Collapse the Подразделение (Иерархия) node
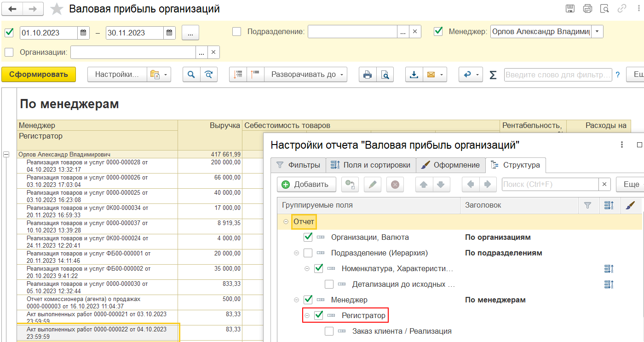 pyautogui.click(x=296, y=253)
